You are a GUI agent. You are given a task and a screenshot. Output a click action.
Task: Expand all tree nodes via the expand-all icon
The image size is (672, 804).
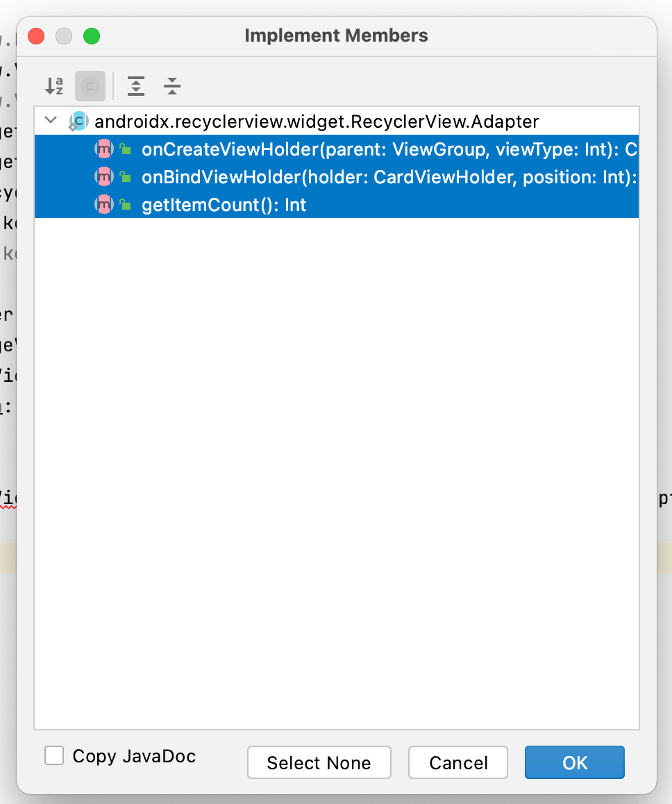click(136, 86)
